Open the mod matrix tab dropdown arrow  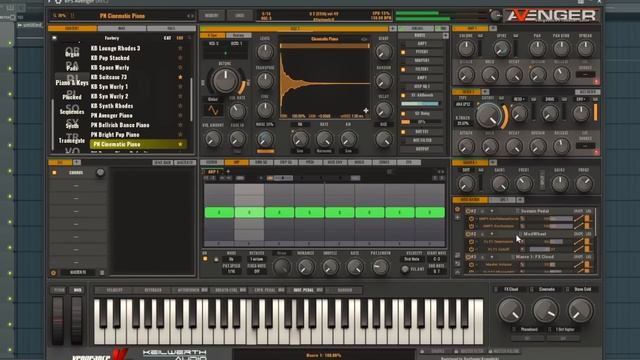(x=520, y=200)
